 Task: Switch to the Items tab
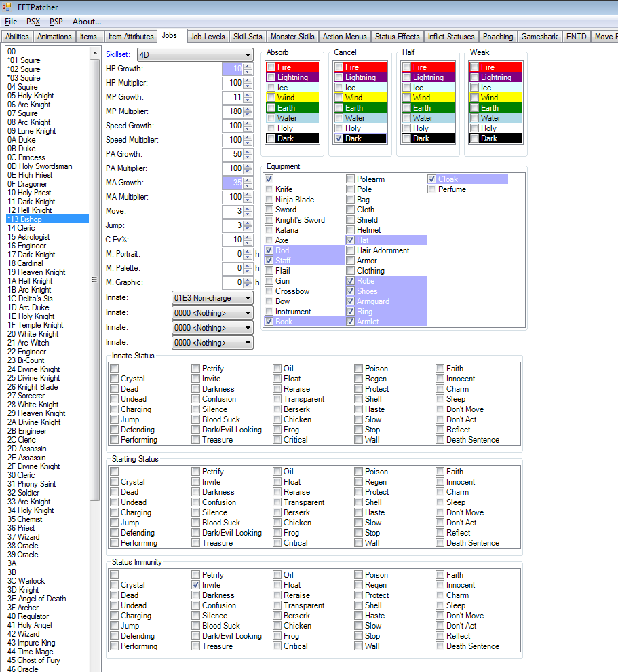coord(88,37)
